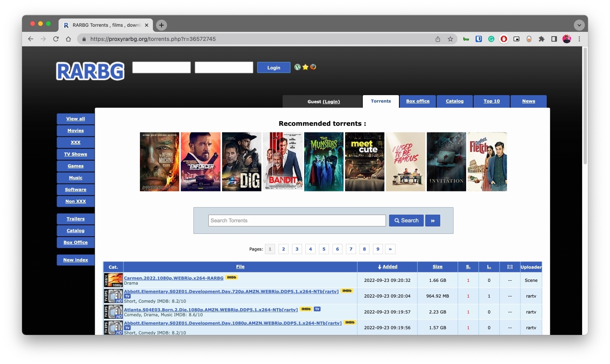Open the News tab

pos(529,101)
